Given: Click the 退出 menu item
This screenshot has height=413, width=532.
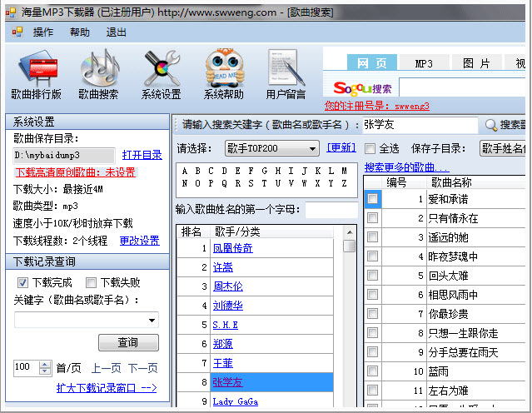Looking at the screenshot, I should pos(116,32).
